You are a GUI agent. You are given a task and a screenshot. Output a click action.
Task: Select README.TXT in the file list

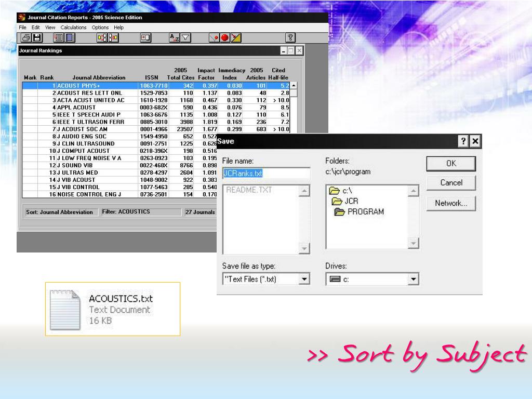[x=249, y=190]
